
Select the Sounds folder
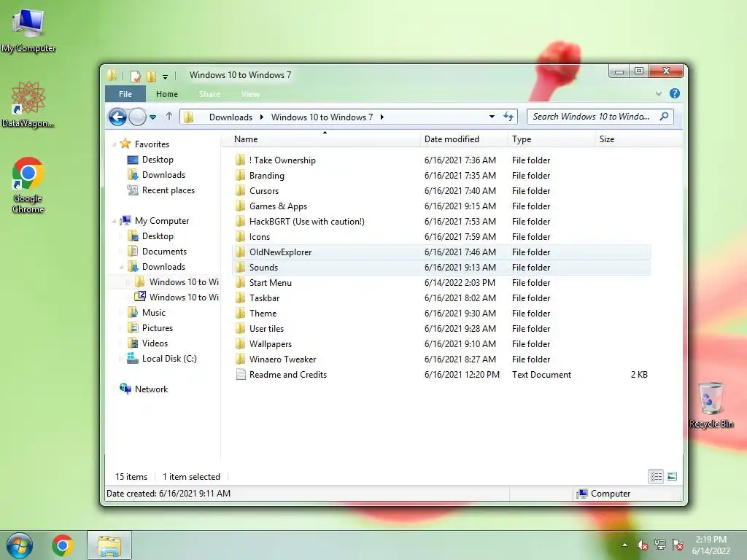(x=441, y=267)
